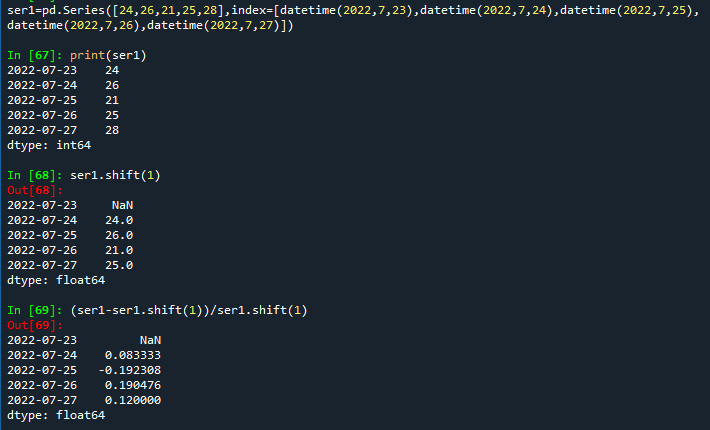
Task: Click the 0.083333 result value
Action: point(132,355)
